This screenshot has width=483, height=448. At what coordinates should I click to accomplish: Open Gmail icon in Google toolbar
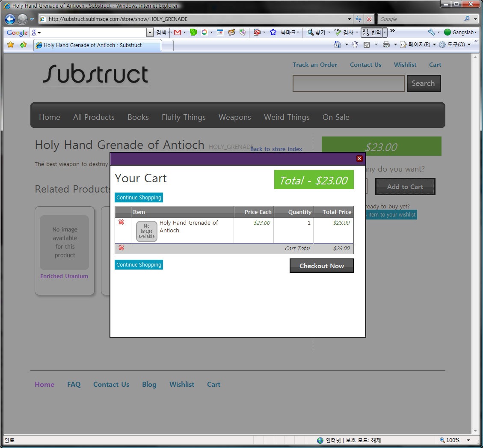178,33
